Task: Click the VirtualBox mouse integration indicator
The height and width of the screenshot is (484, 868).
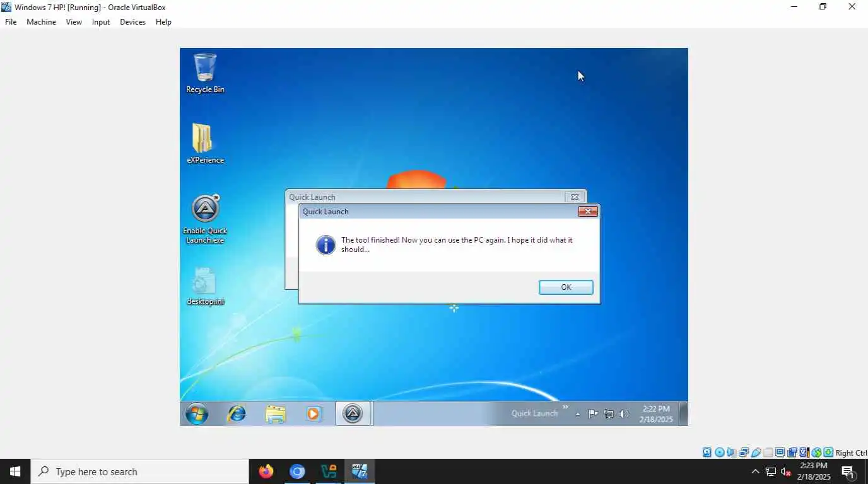Action: pyautogui.click(x=816, y=452)
